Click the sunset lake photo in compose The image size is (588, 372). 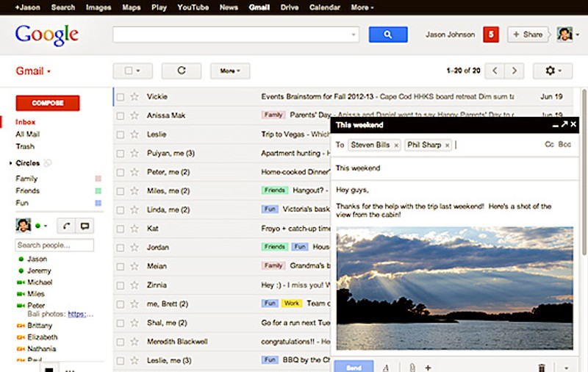click(454, 288)
